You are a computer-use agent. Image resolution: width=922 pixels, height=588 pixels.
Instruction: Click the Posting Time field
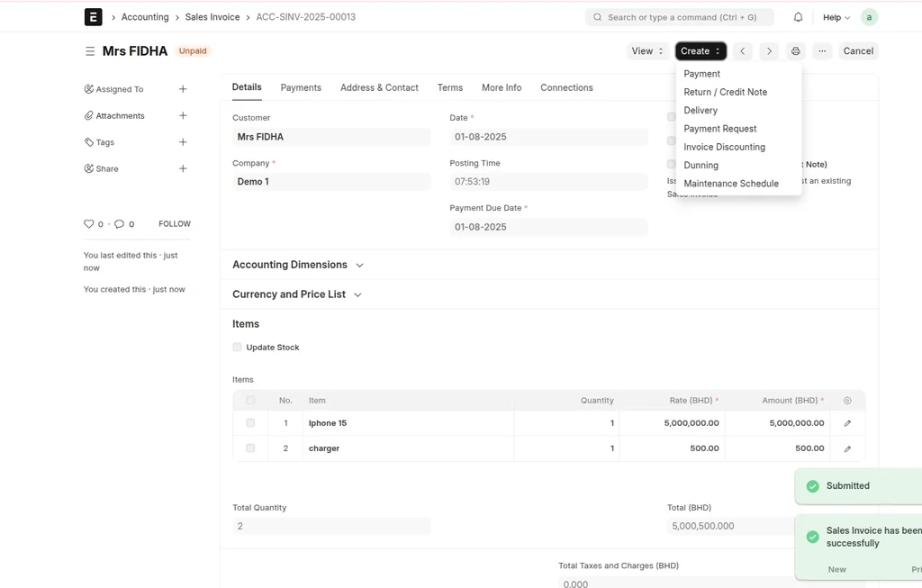click(548, 182)
